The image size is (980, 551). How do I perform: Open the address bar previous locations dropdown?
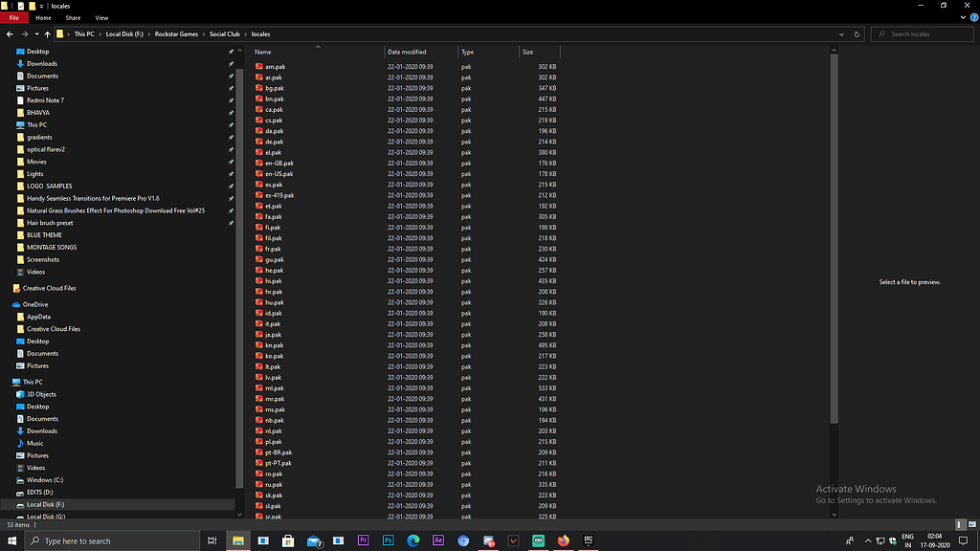pos(841,33)
